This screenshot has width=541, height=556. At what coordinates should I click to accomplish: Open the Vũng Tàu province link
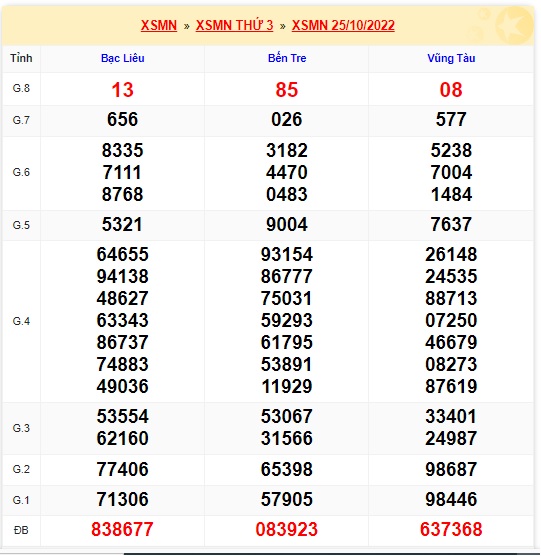click(451, 58)
